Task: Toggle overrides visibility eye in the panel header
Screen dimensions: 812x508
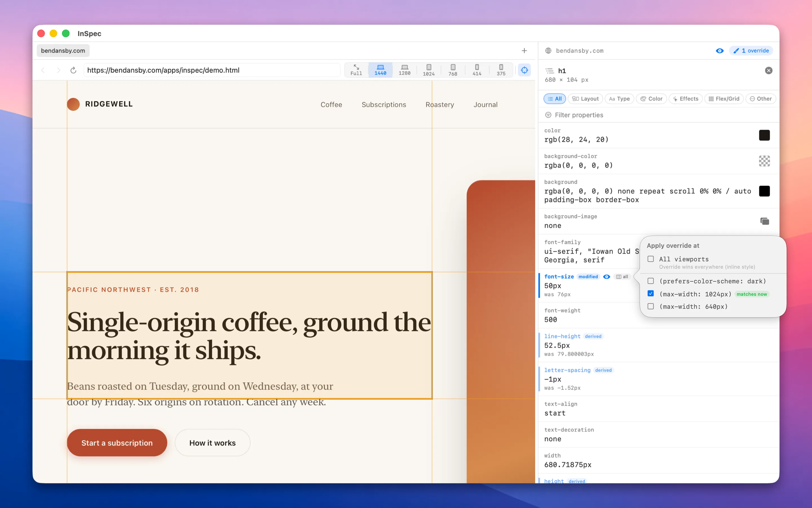Action: coord(720,51)
